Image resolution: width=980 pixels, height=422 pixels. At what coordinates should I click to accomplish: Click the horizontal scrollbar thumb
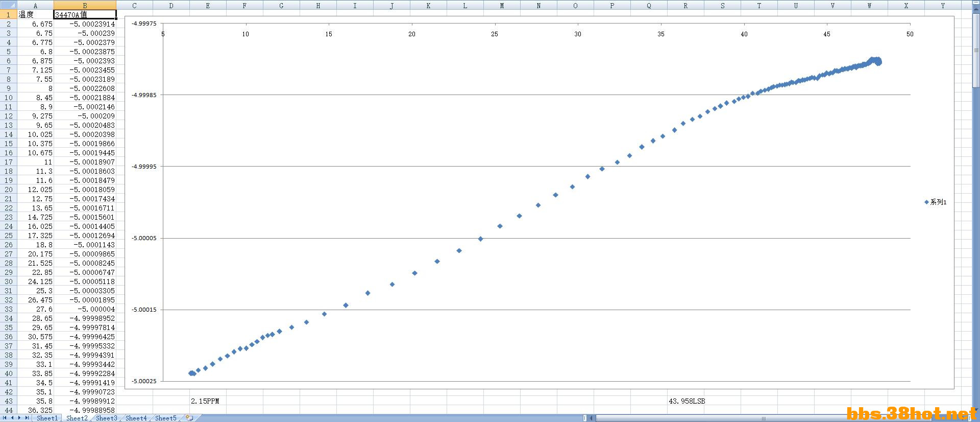click(764, 418)
